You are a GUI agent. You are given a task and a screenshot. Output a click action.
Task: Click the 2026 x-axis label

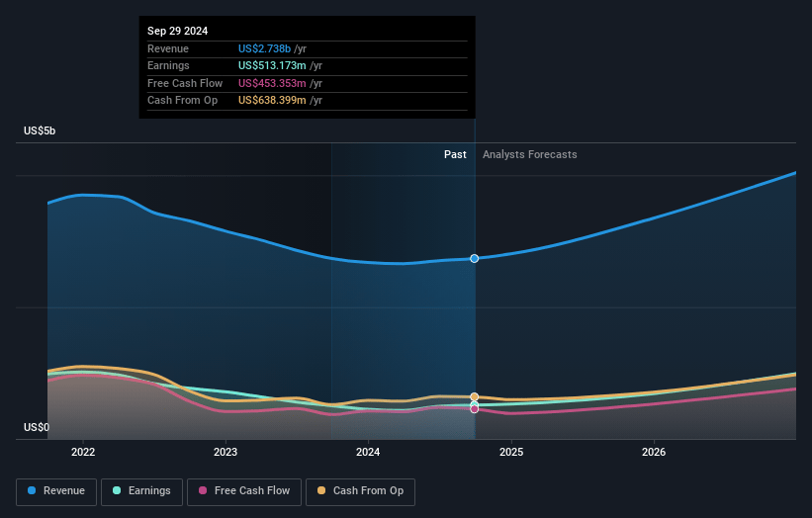click(654, 452)
